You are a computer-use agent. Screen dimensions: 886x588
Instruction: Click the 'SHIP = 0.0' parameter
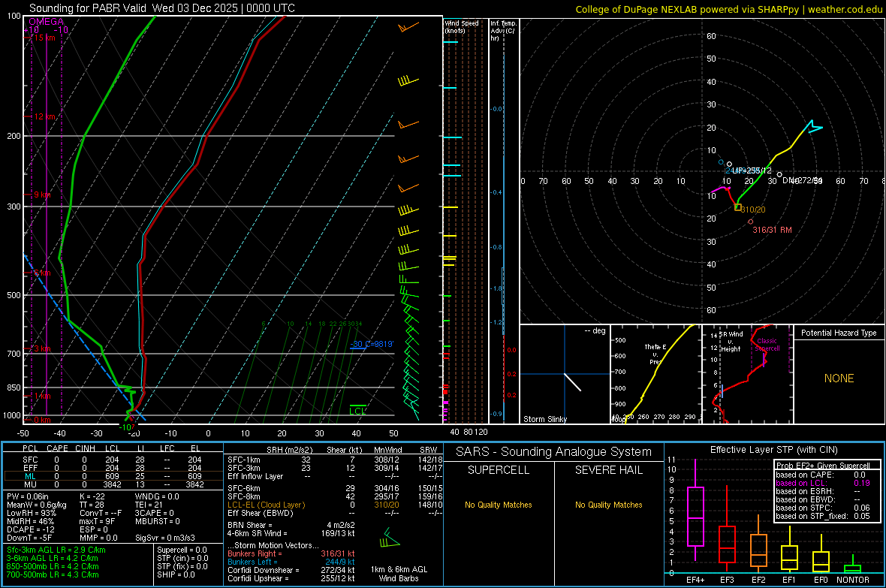point(175,574)
